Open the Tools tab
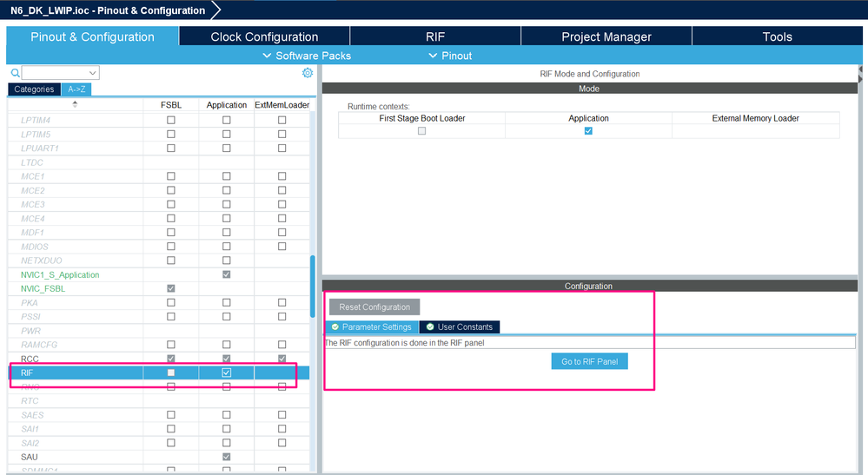This screenshot has width=868, height=475. 778,36
